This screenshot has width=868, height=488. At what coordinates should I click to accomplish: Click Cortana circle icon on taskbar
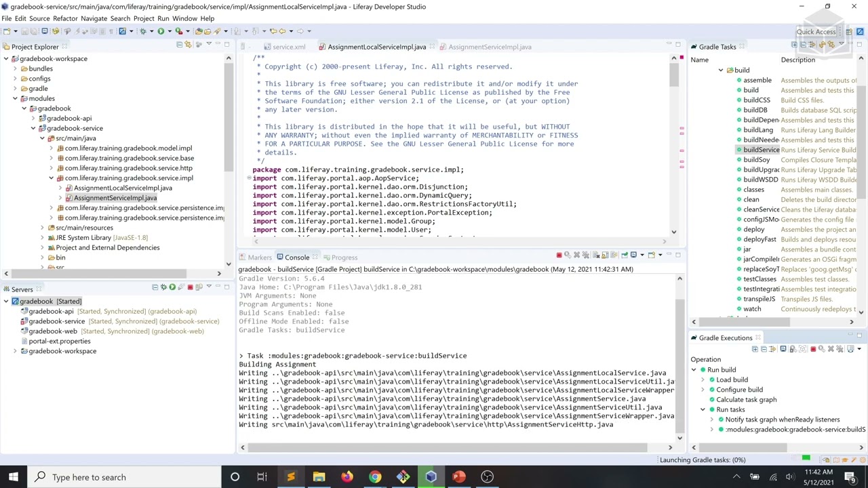[235, 477]
